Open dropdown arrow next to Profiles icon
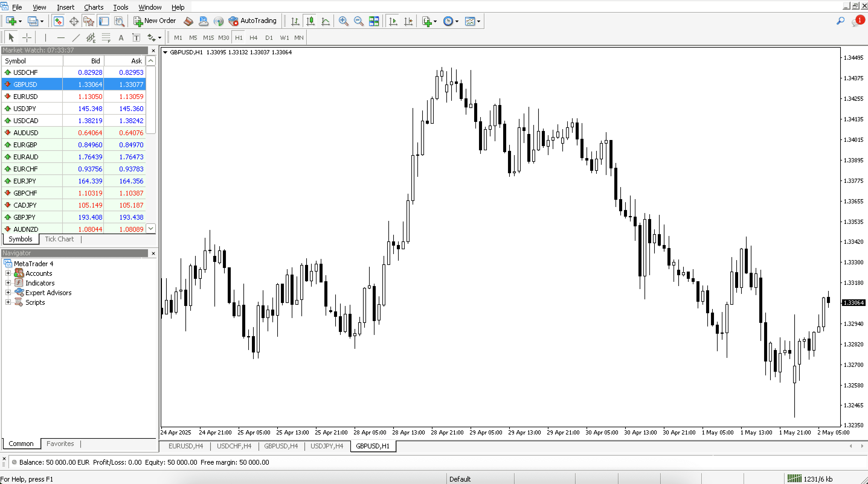868x484 pixels. [x=42, y=21]
